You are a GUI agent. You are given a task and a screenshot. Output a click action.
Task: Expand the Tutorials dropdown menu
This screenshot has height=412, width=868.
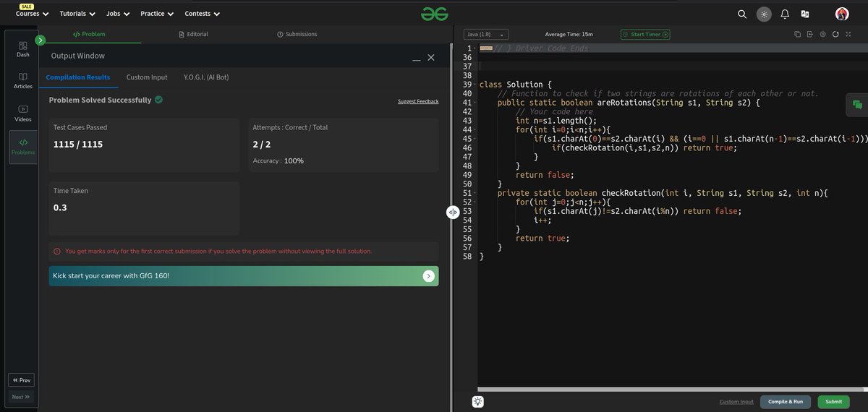(x=77, y=14)
